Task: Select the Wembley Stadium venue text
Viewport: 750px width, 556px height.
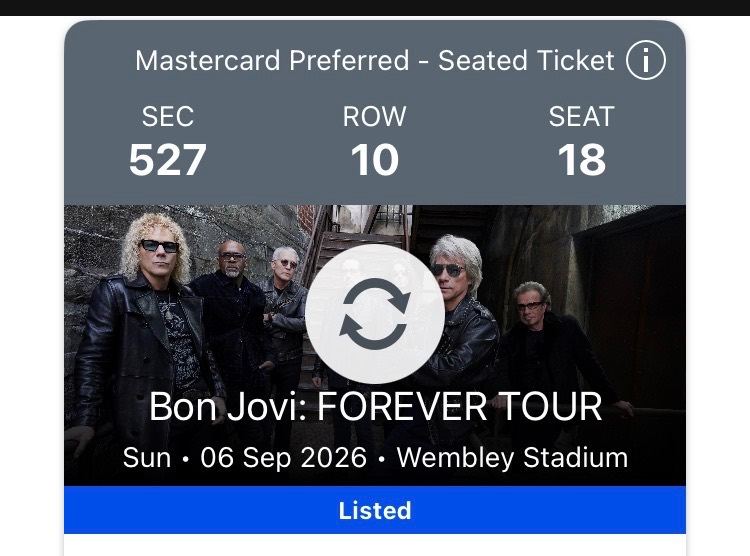Action: [512, 458]
